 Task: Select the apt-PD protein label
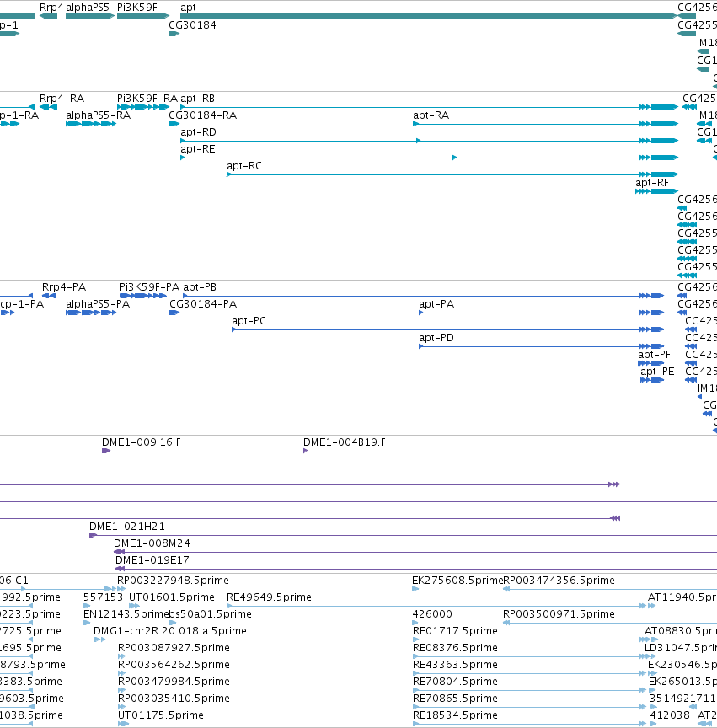click(x=436, y=338)
